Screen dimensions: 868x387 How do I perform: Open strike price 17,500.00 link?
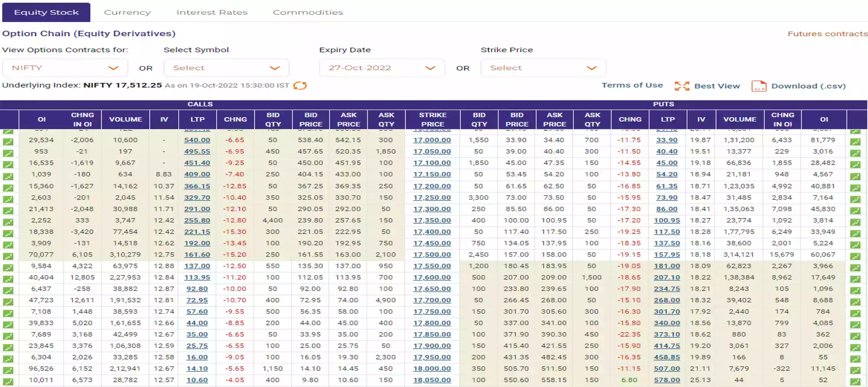[432, 255]
